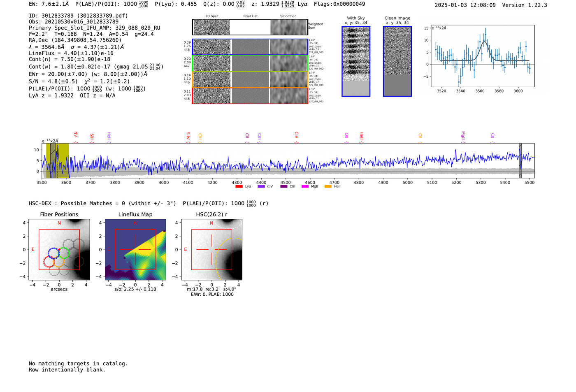Select the purple HeII marker near 3770
576x392 pixels.
(x=109, y=137)
